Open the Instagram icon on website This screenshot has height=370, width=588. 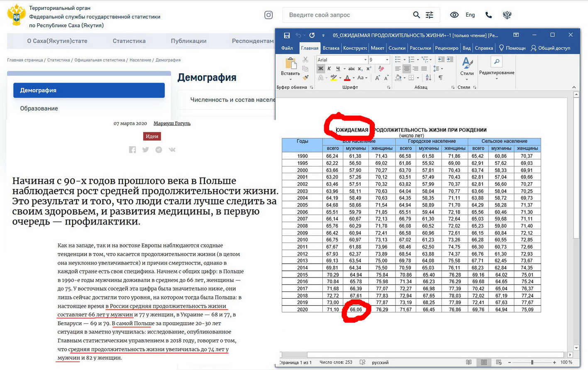coord(268,15)
